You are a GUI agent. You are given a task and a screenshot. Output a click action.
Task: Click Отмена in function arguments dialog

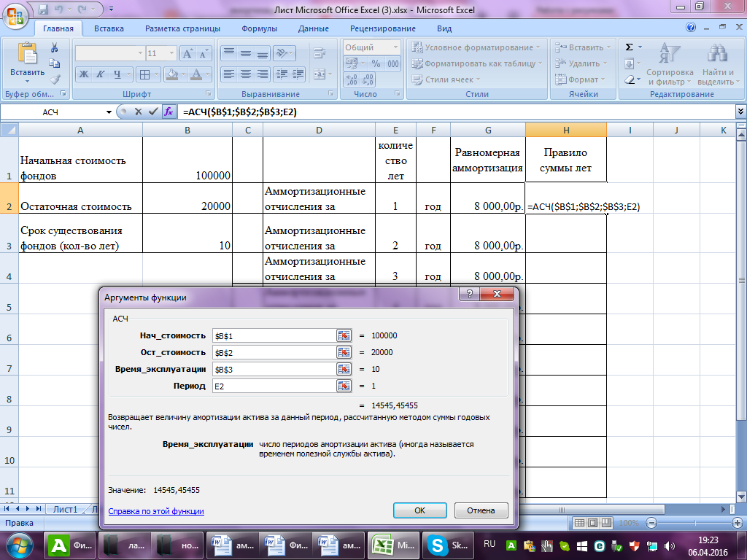pos(481,510)
